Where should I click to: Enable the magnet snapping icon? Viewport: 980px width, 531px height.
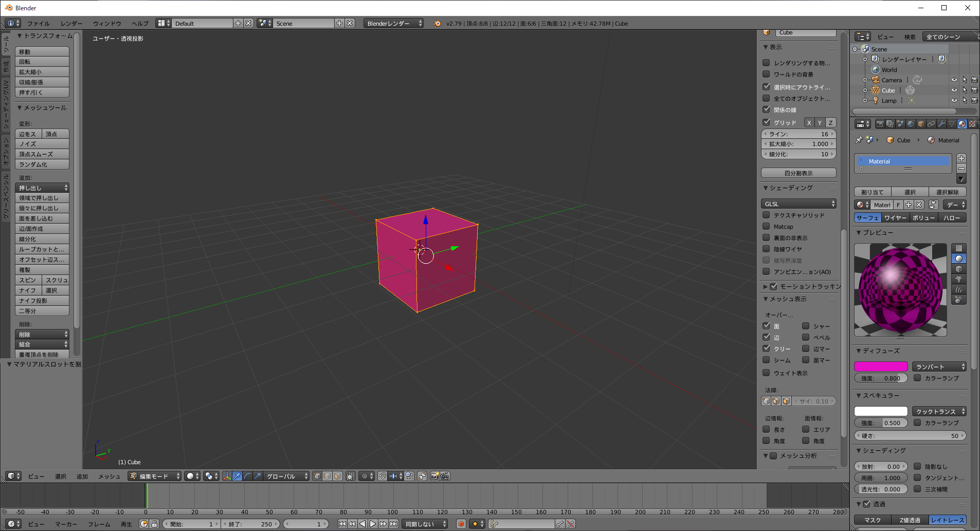click(x=383, y=476)
